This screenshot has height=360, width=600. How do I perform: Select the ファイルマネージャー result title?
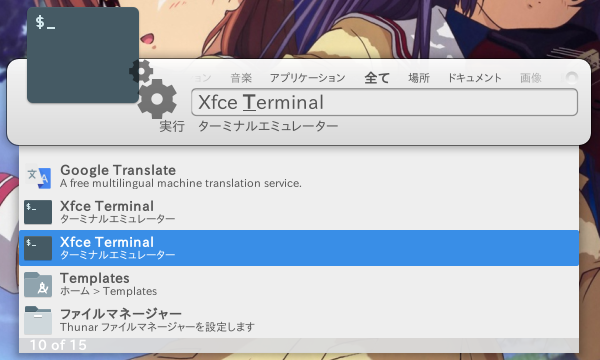[x=121, y=314]
